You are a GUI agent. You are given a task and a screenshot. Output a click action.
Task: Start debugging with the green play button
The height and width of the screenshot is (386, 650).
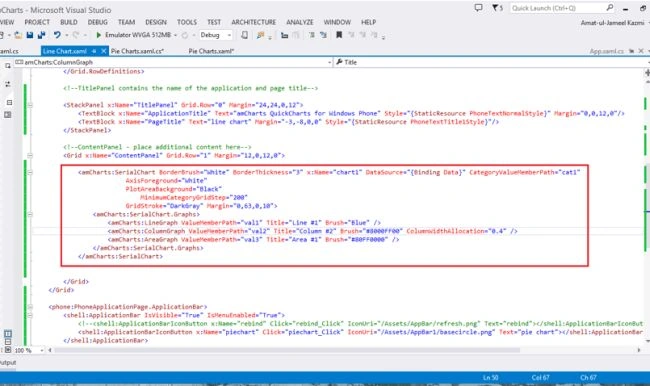(x=98, y=35)
